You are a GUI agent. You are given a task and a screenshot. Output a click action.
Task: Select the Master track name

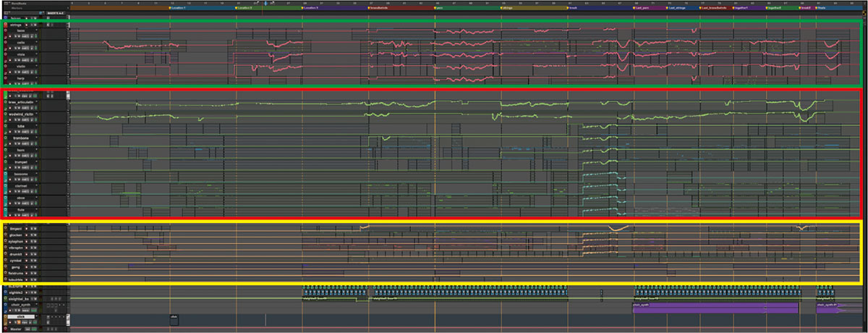click(16, 329)
